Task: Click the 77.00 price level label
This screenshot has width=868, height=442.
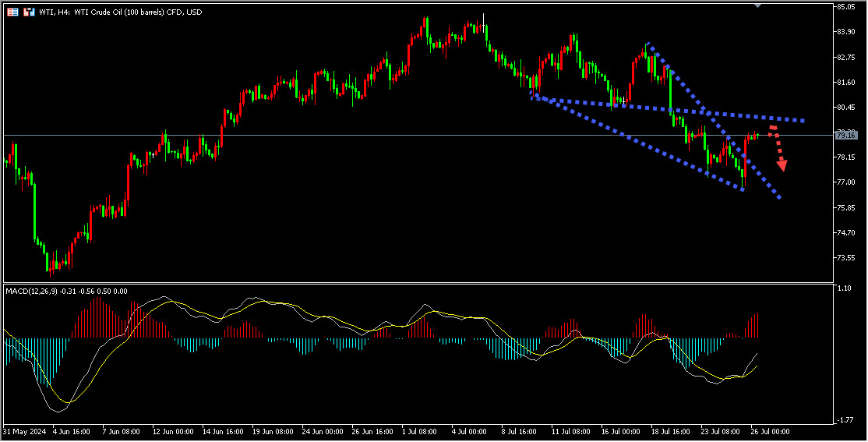Action: coord(845,182)
